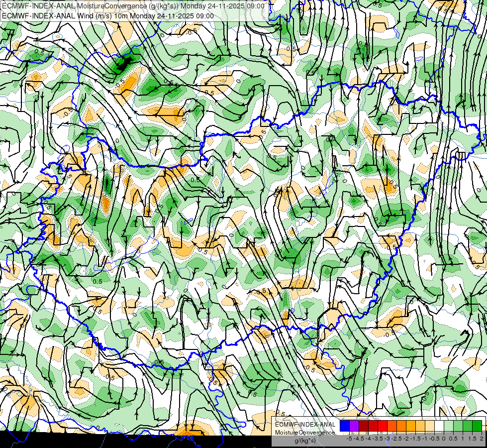Image resolution: width=487 pixels, height=448 pixels.
Task: Select the light orange swatch between -1.5 and -1
Action: [x=420, y=426]
